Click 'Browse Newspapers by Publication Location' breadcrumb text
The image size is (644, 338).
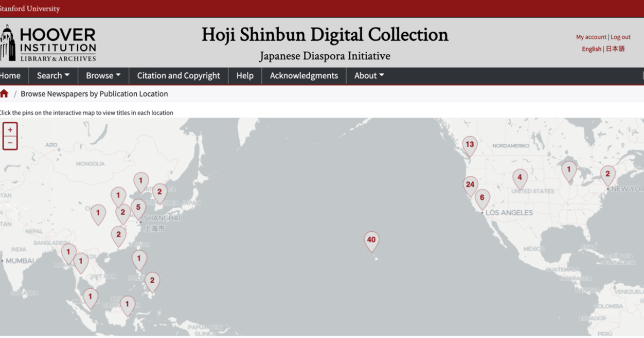click(x=94, y=93)
